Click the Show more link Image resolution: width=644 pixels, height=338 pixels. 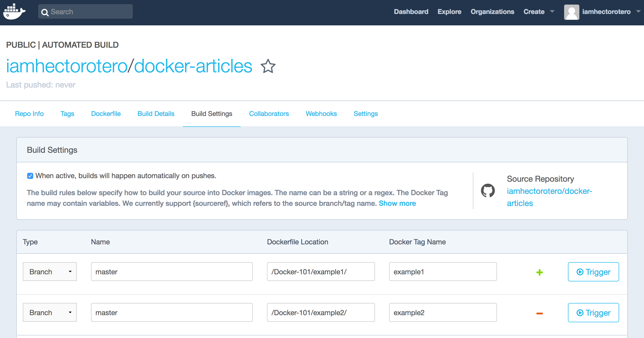click(x=397, y=203)
